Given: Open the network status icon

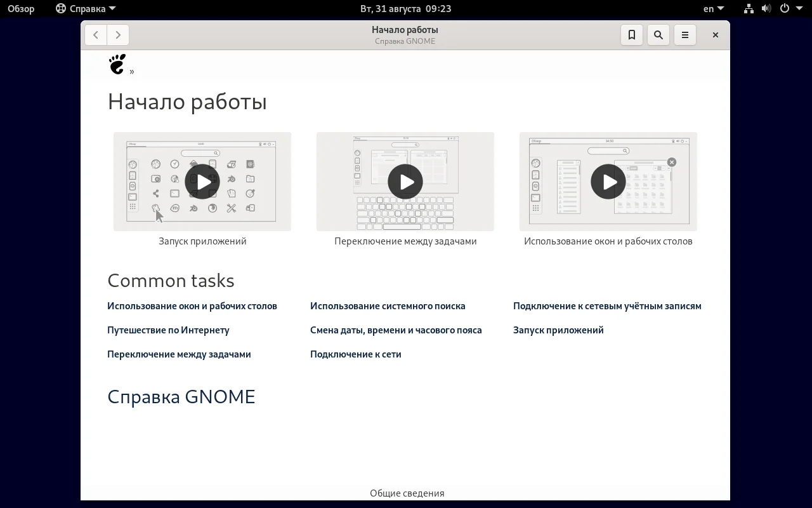Looking at the screenshot, I should [x=748, y=8].
